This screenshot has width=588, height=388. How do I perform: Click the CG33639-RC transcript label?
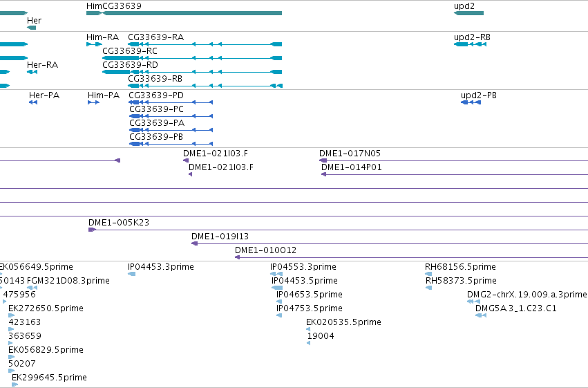pyautogui.click(x=130, y=51)
